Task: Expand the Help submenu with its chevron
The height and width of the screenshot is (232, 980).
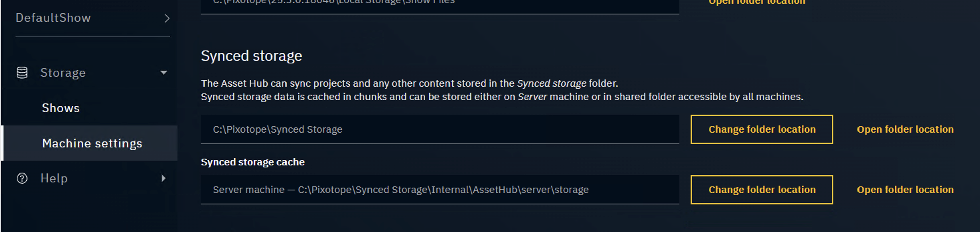Action: (x=164, y=178)
